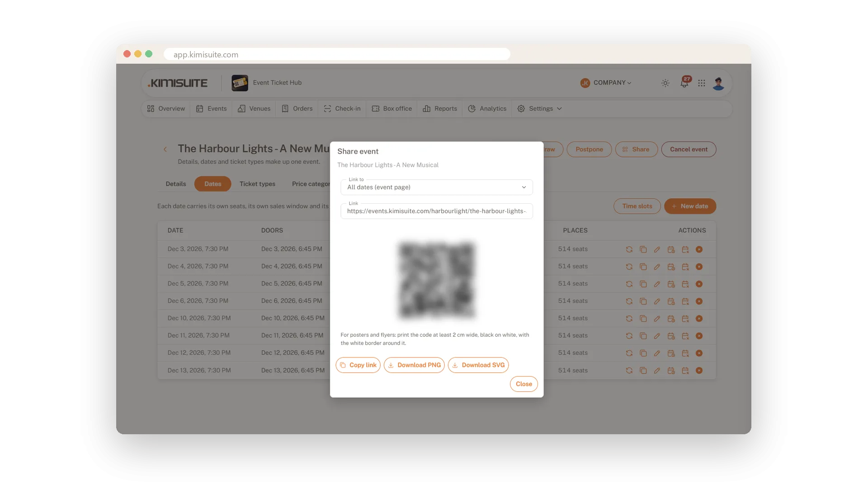The image size is (868, 488).
Task: Open the Venues page
Action: click(254, 109)
